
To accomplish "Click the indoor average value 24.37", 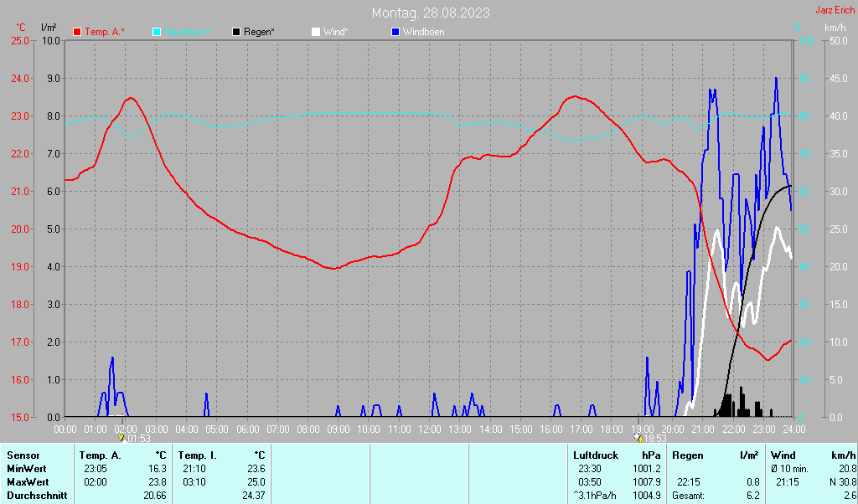I will (x=253, y=496).
